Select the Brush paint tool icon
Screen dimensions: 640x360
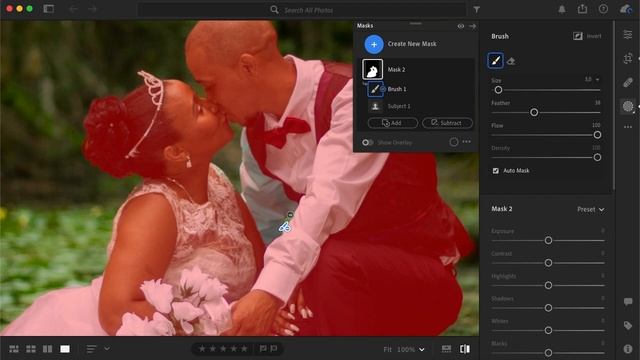point(495,61)
